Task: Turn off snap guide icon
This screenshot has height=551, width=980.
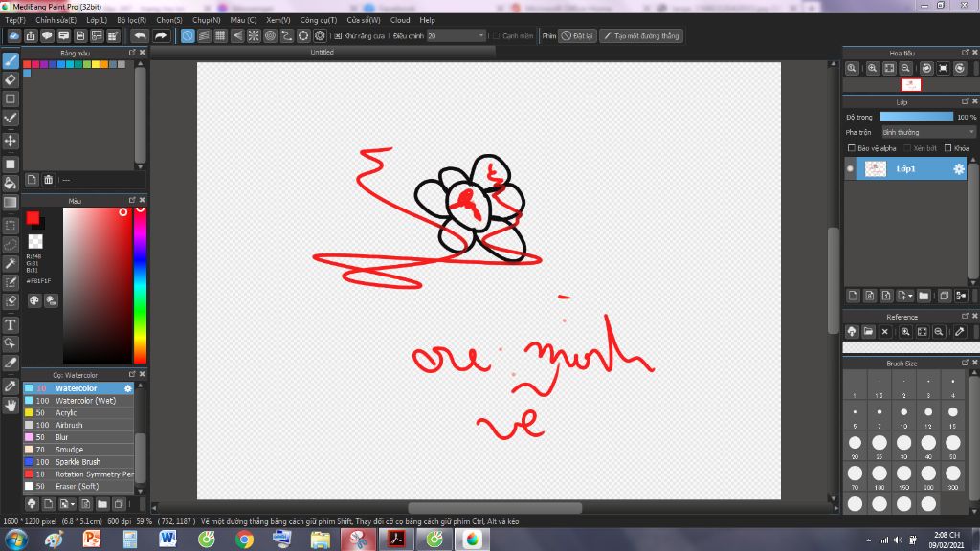Action: [188, 35]
